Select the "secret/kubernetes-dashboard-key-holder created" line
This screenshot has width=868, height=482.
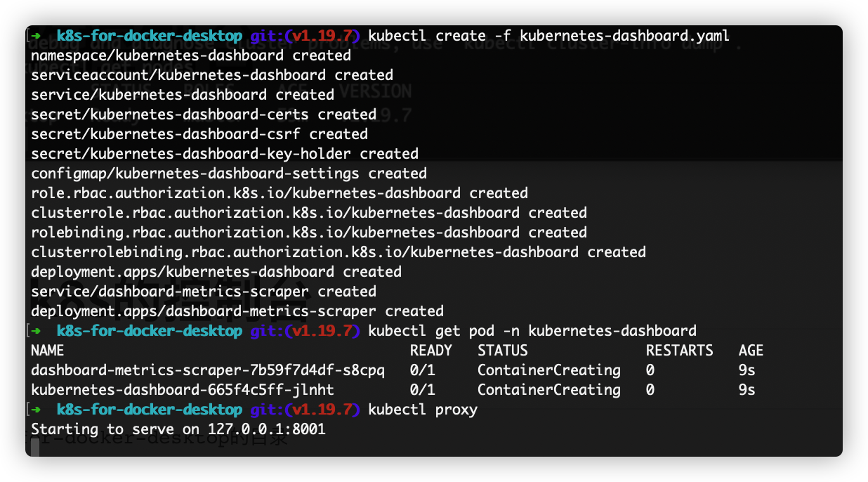224,153
